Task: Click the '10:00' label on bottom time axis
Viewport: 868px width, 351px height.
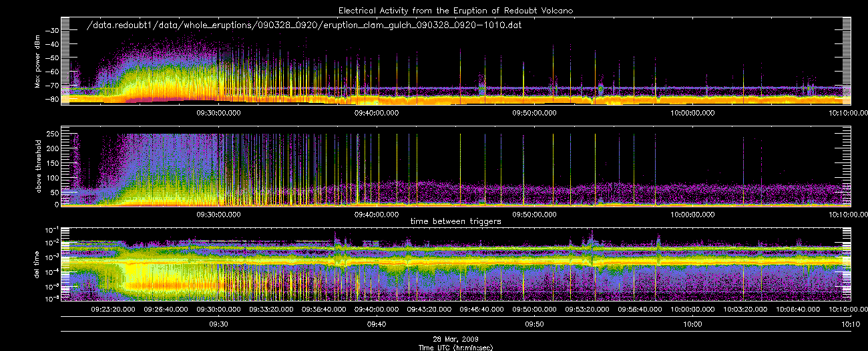Action: point(692,324)
